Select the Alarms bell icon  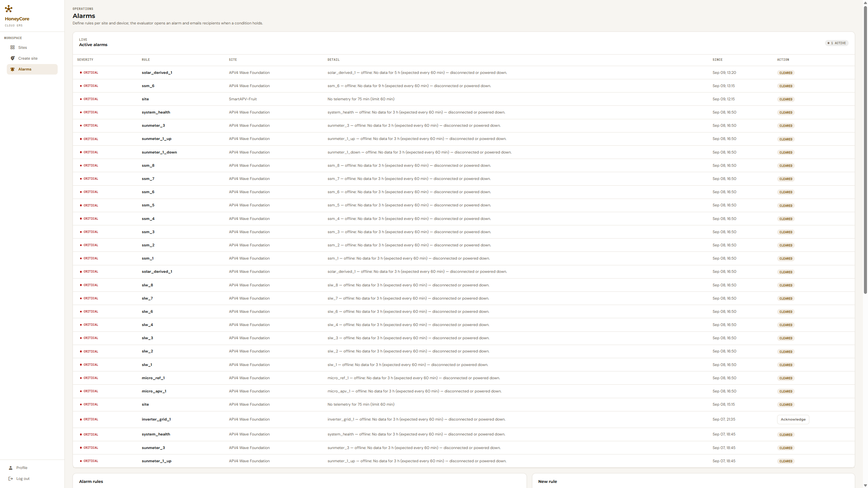click(x=13, y=69)
